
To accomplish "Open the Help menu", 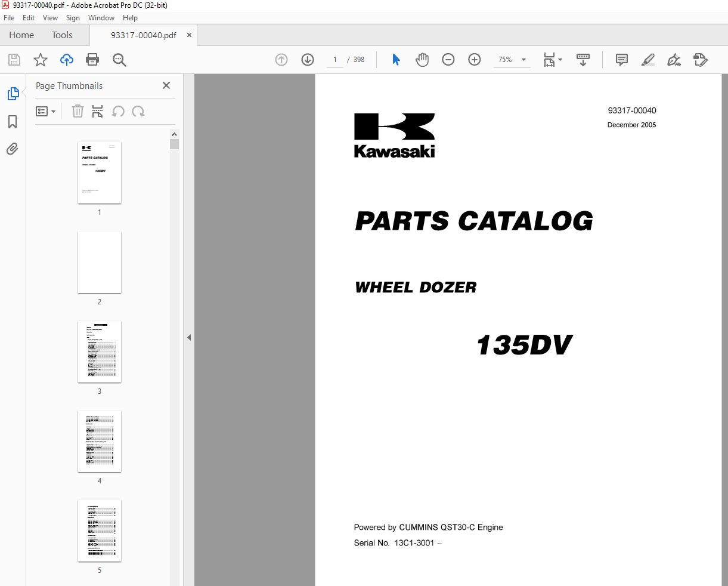I will coord(130,18).
